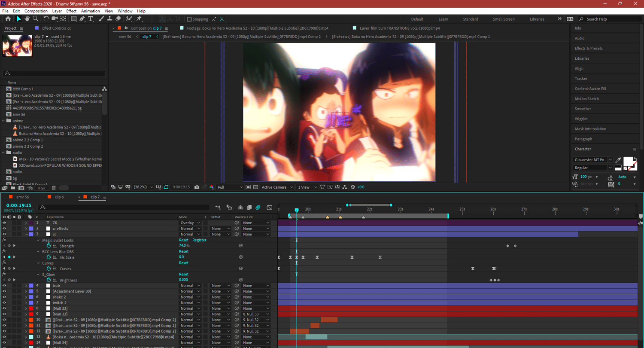Select the Hand tool
The image size is (644, 348).
[x=27, y=19]
